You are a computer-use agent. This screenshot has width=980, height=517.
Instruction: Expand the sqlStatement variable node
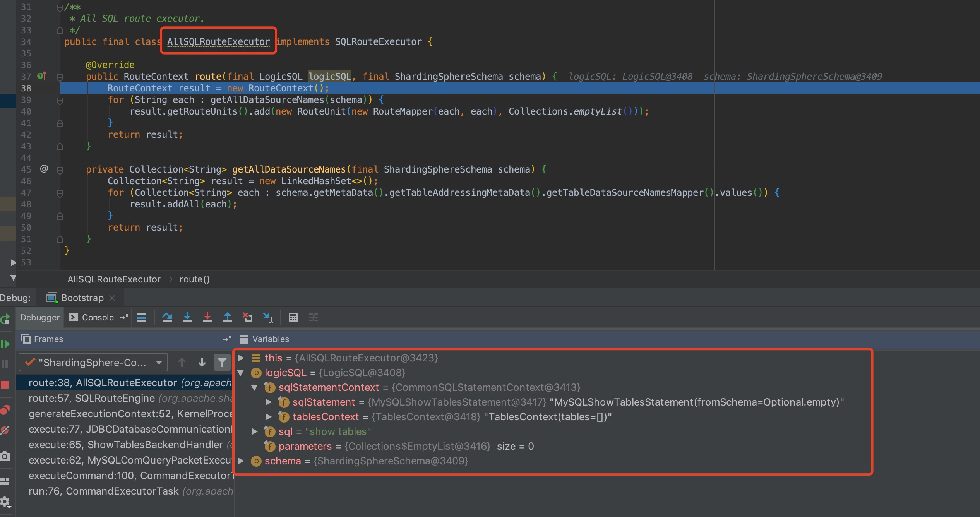coord(269,402)
